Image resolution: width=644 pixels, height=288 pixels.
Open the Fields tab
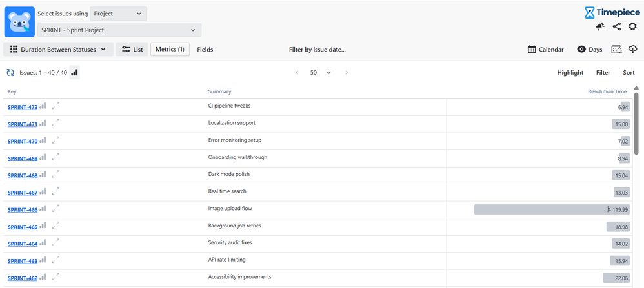[205, 50]
